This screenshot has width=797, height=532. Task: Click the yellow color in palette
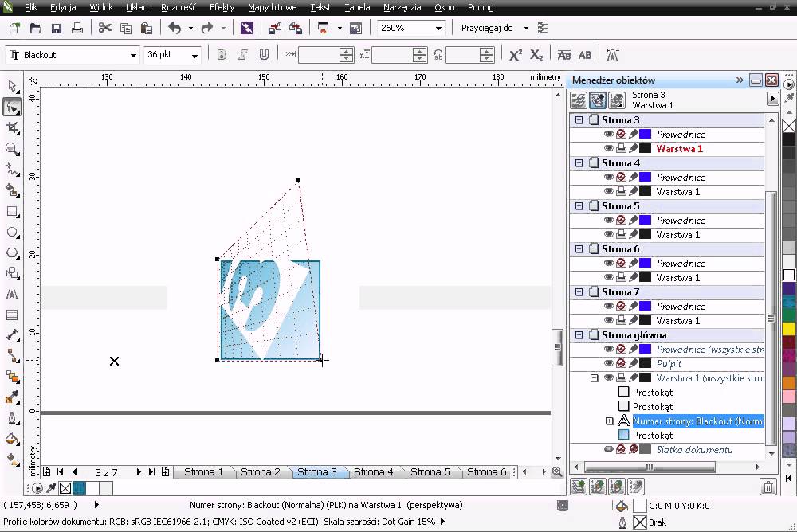click(789, 329)
